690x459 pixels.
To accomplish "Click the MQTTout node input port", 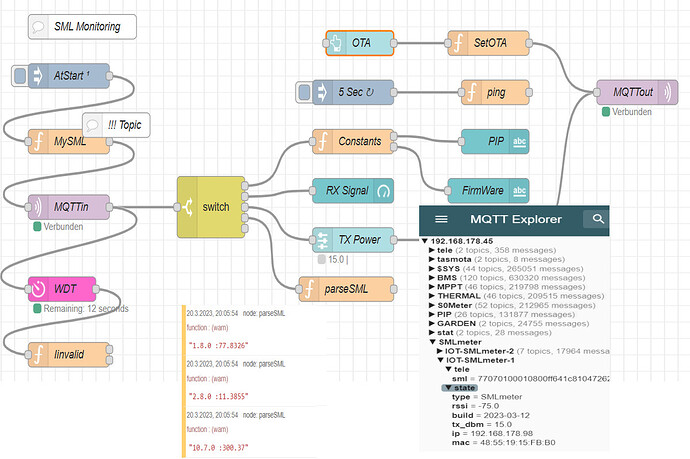I will 597,92.
